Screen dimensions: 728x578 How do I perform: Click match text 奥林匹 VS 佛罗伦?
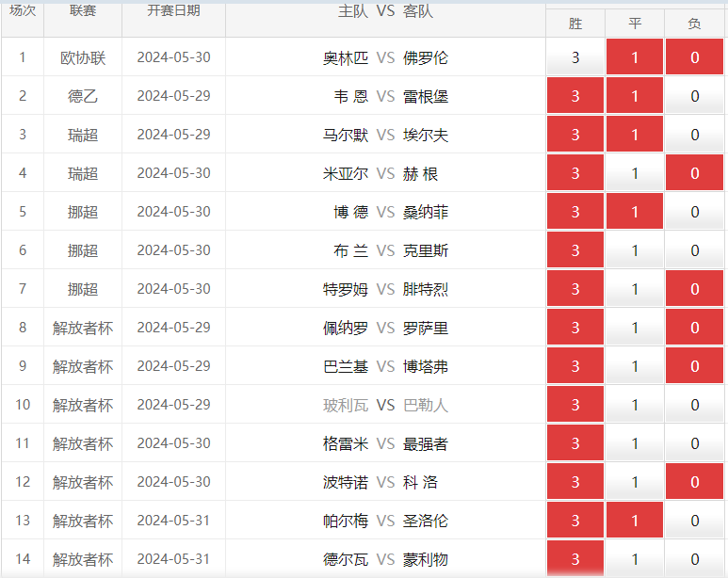[385, 57]
